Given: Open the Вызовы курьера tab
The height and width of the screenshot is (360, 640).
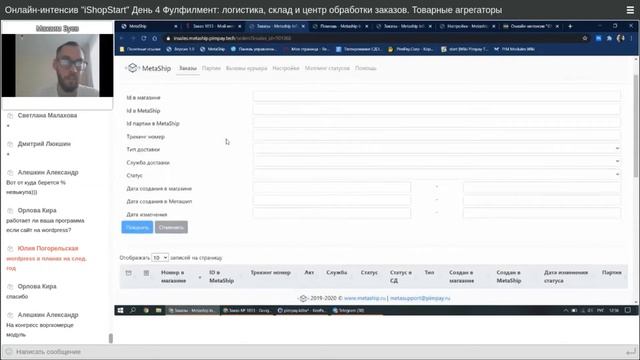Looking at the screenshot, I should coord(247,68).
